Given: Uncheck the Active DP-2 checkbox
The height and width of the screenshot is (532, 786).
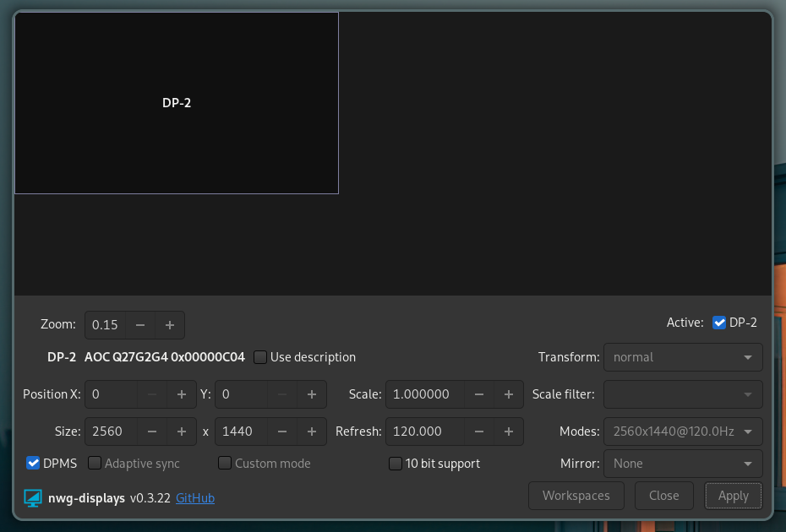Looking at the screenshot, I should 719,323.
